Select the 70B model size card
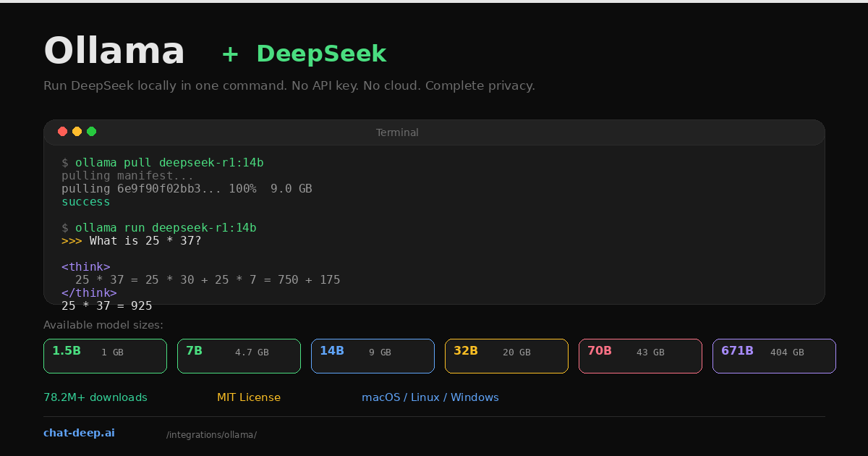Image resolution: width=868 pixels, height=456 pixels. point(640,355)
